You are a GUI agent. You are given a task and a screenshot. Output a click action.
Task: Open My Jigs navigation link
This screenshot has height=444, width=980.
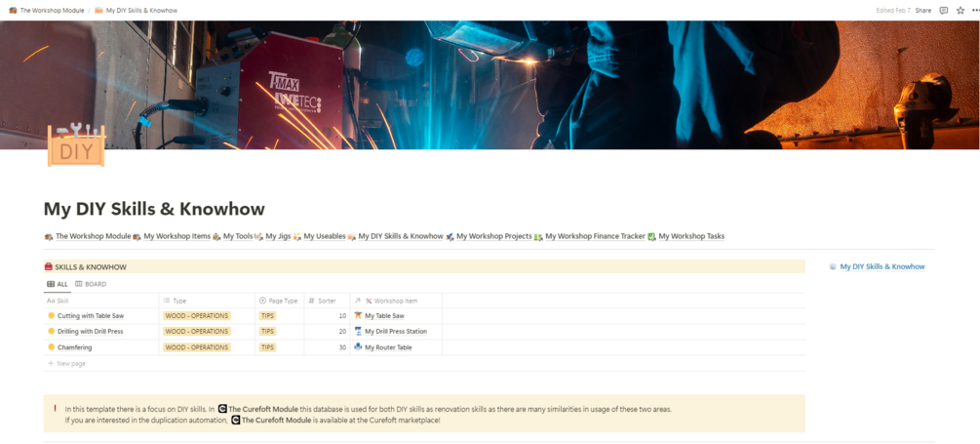click(x=272, y=236)
